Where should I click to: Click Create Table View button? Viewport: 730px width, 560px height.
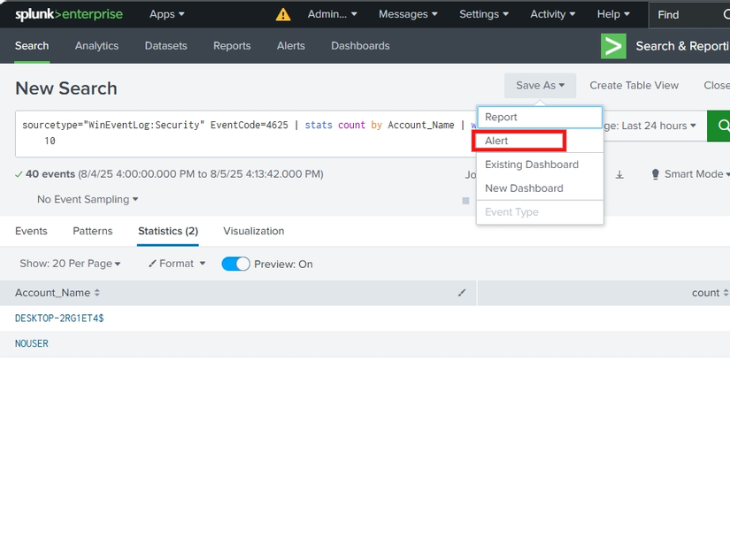[x=634, y=86]
